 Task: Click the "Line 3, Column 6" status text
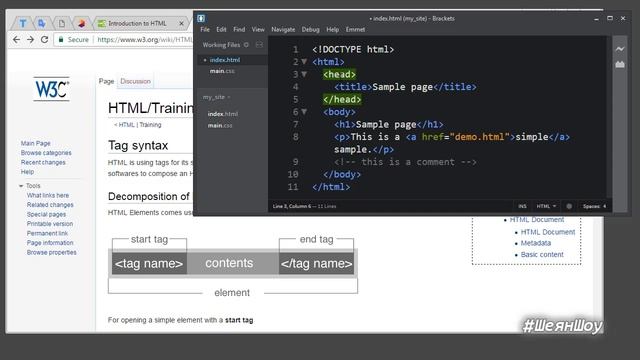point(291,206)
